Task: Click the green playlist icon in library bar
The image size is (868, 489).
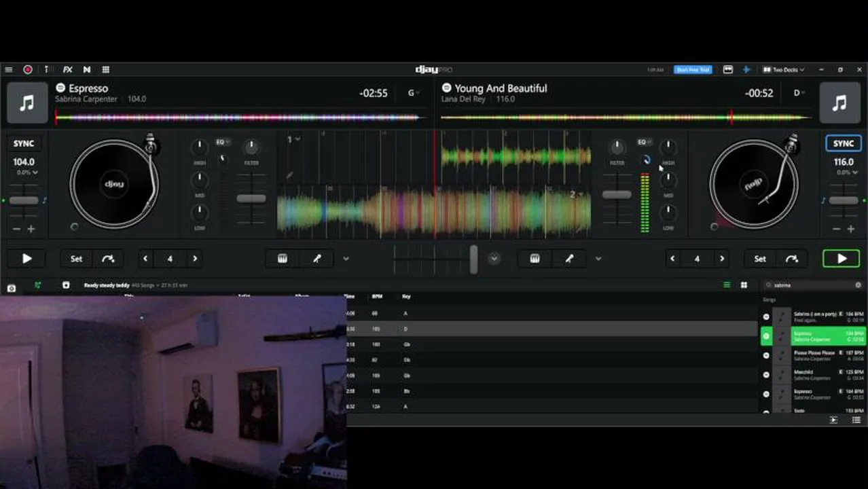Action: [x=37, y=285]
